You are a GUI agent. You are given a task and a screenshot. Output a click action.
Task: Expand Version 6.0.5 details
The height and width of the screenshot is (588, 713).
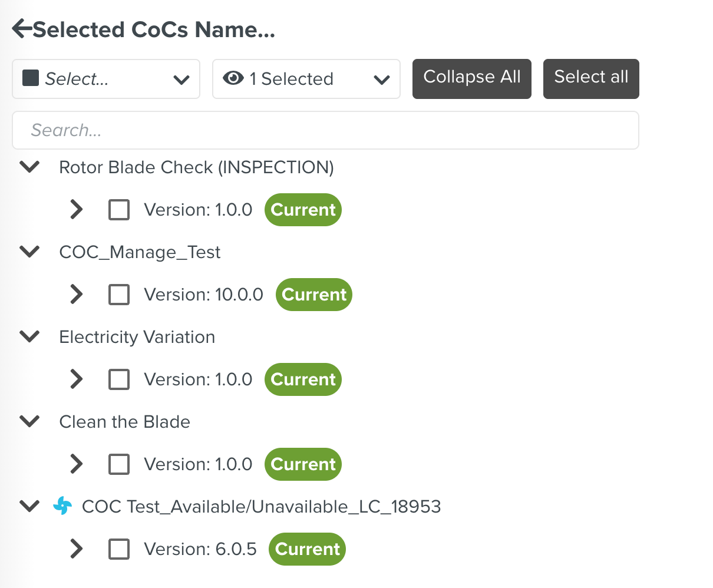(x=77, y=549)
